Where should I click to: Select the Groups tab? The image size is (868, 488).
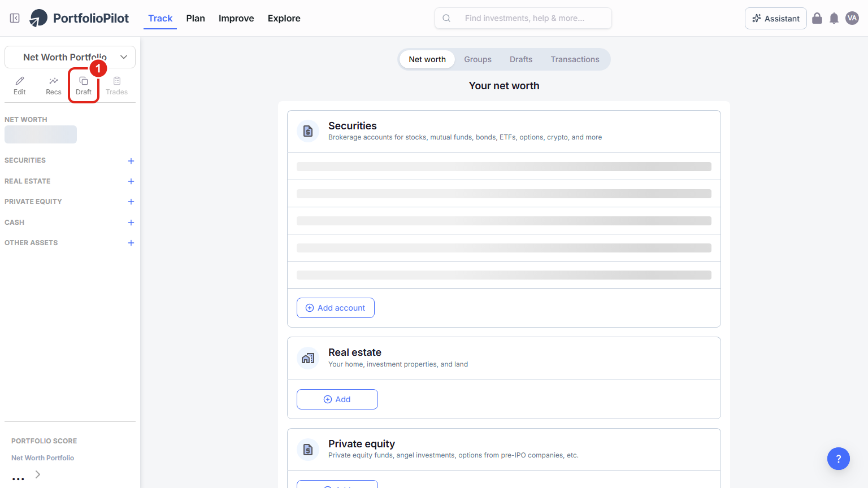click(478, 59)
